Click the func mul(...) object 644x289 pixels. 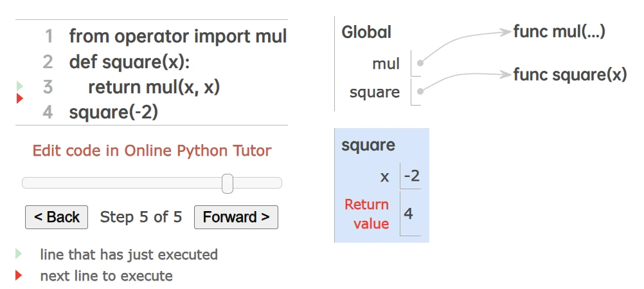point(559,32)
